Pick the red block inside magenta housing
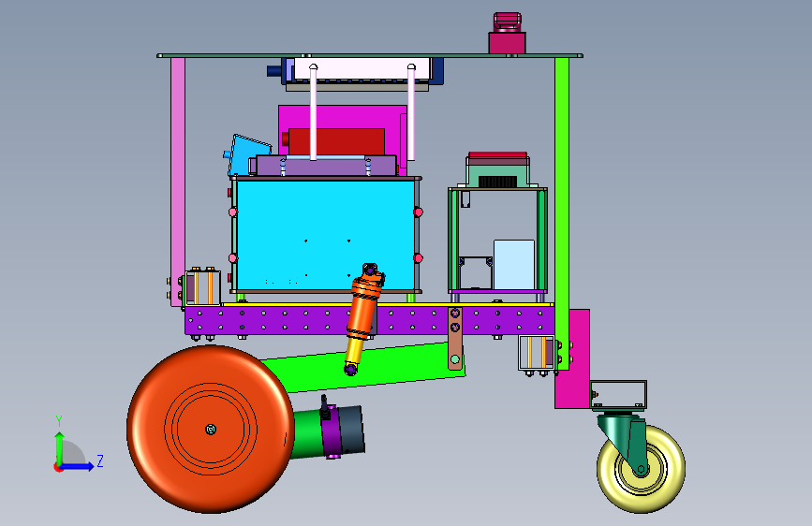812x526 pixels. point(336,141)
